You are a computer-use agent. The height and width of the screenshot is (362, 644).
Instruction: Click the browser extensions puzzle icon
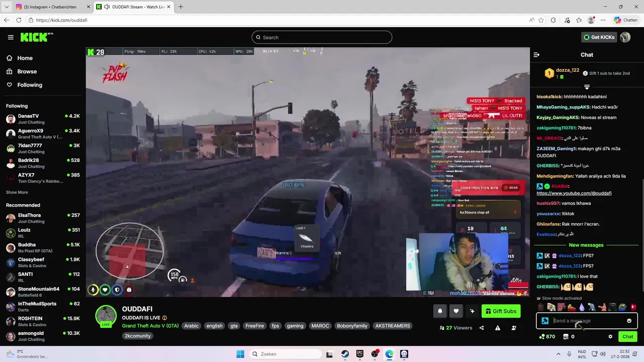(x=553, y=20)
